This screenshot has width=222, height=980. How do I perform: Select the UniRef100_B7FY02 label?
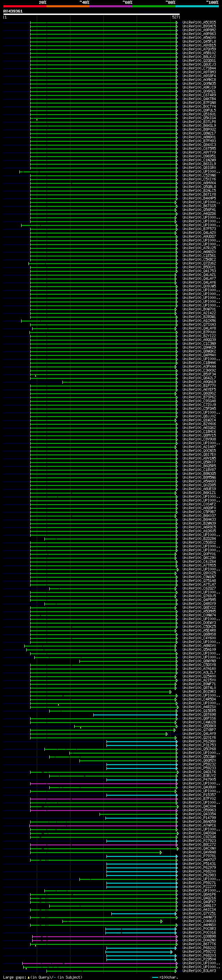pos(199,799)
